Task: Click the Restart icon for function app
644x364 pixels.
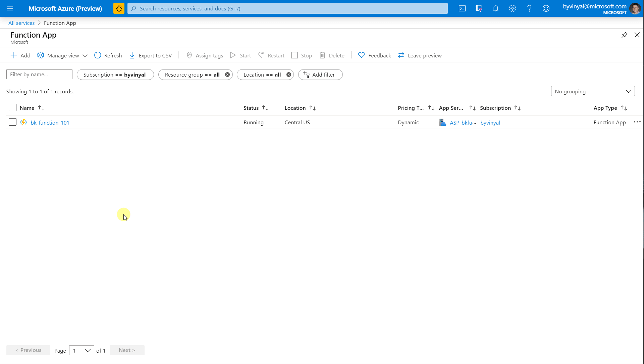Action: (261, 55)
